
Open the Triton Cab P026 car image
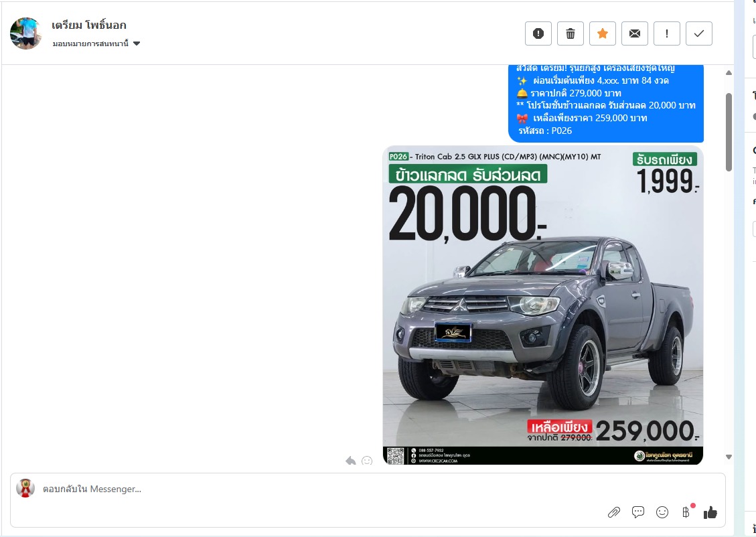click(543, 305)
